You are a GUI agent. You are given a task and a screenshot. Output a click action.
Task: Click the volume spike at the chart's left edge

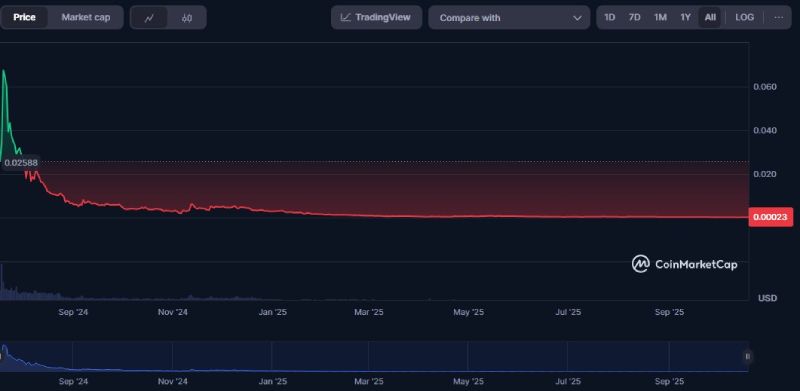pos(1,282)
